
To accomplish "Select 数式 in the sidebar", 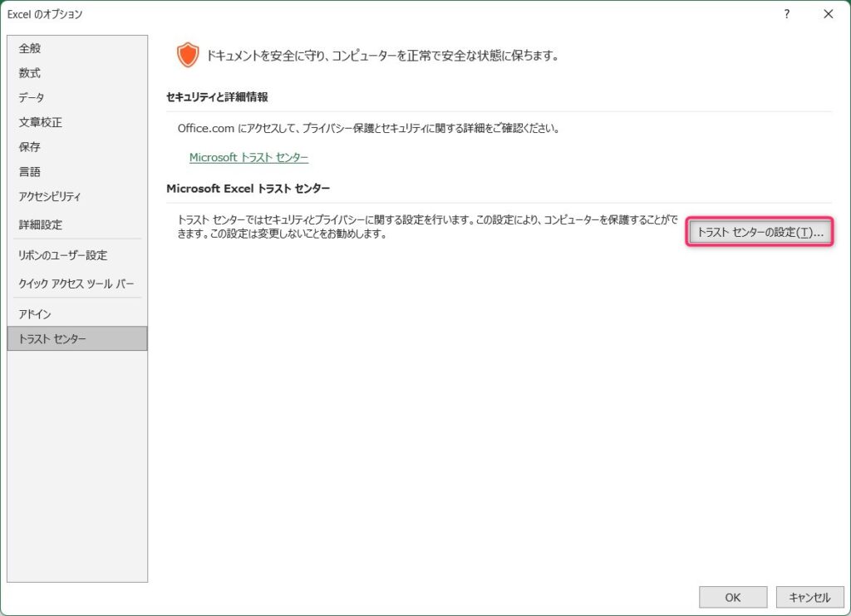I will (30, 73).
